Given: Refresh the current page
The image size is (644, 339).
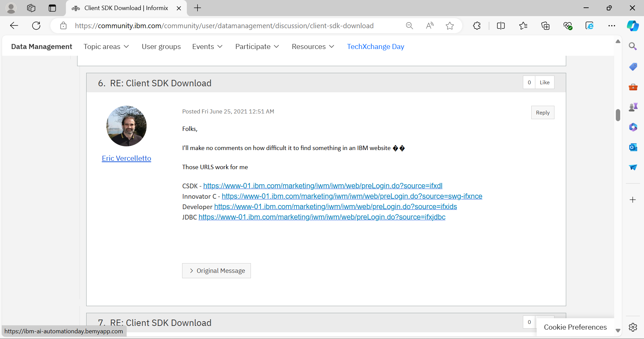Looking at the screenshot, I should click(x=36, y=26).
